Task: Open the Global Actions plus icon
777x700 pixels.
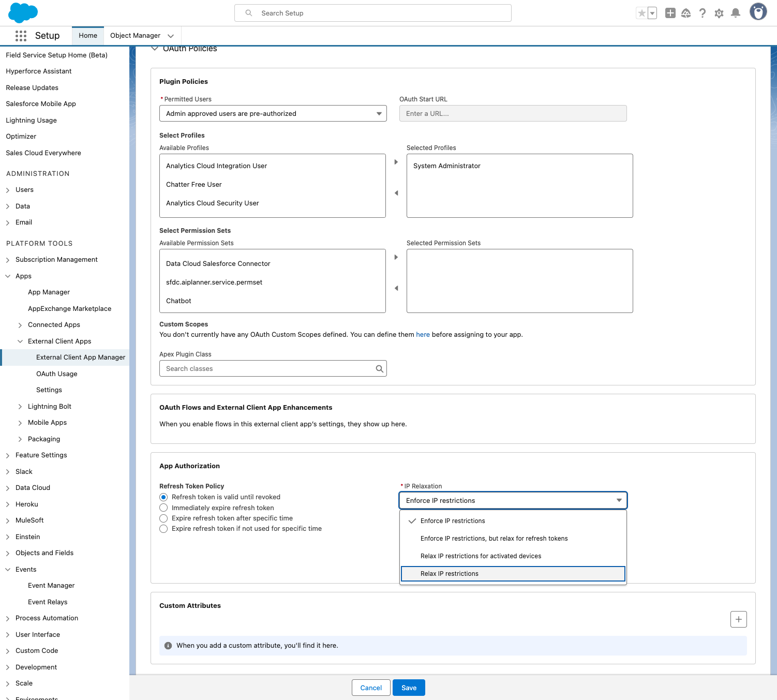Action: (670, 13)
